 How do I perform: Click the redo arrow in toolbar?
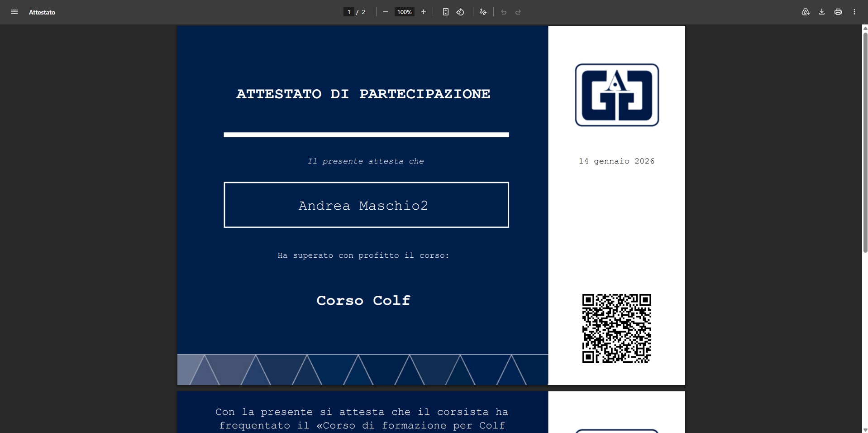pyautogui.click(x=518, y=12)
